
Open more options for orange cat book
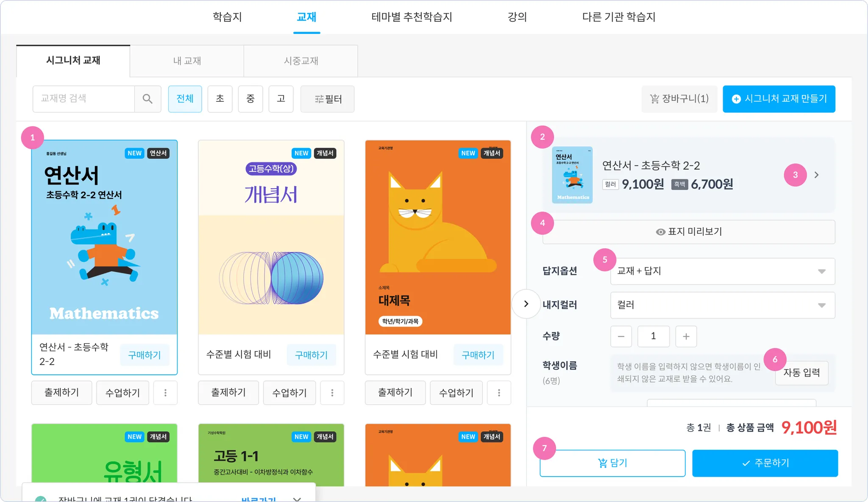[x=499, y=393]
